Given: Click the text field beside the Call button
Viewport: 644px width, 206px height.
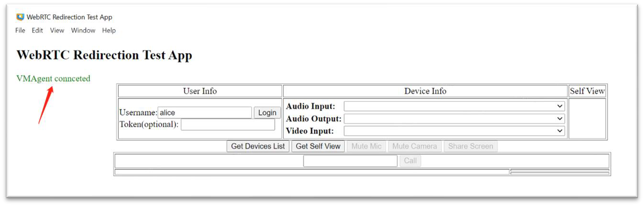Looking at the screenshot, I should coord(350,161).
